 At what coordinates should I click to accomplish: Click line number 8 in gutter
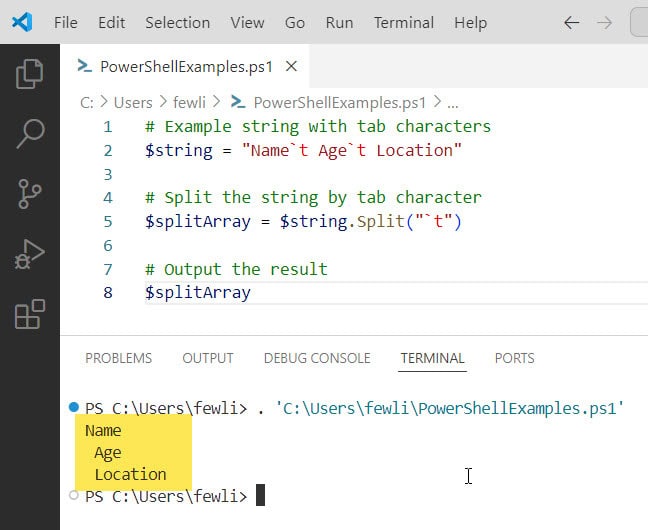[x=108, y=293]
